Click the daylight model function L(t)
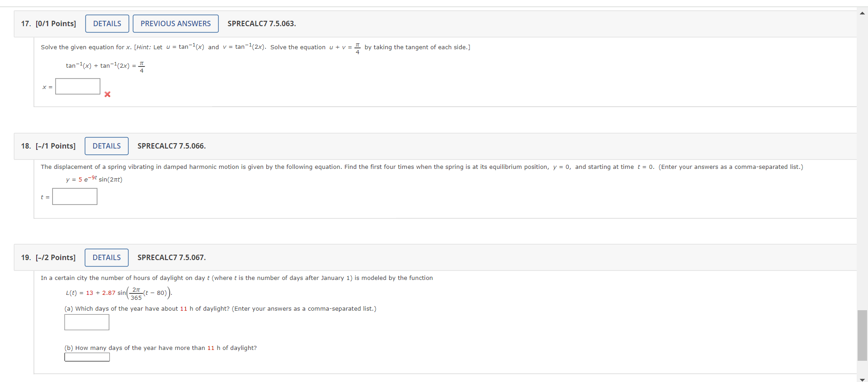This screenshot has height=382, width=868. coord(118,293)
